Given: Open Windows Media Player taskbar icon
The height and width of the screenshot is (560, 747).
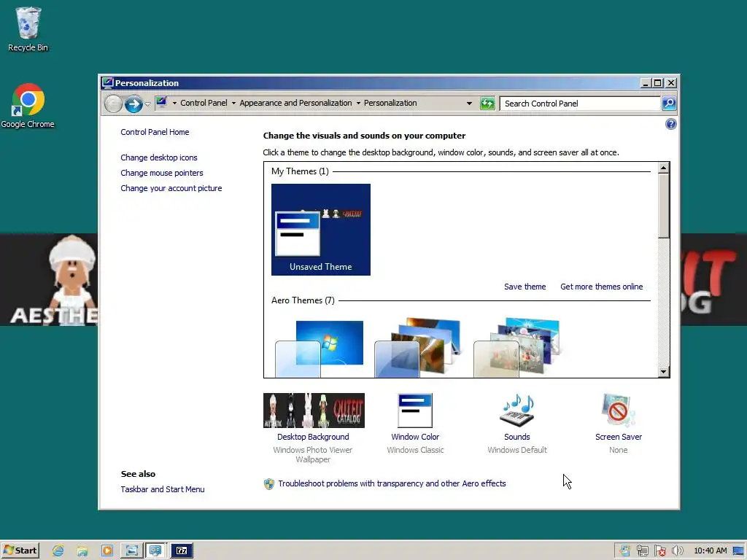Looking at the screenshot, I should coord(107,551).
